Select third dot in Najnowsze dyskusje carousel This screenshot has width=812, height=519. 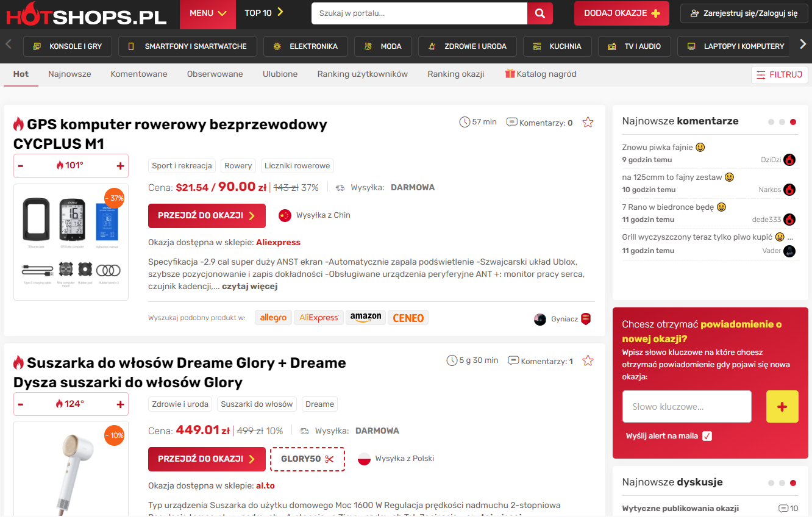point(793,483)
